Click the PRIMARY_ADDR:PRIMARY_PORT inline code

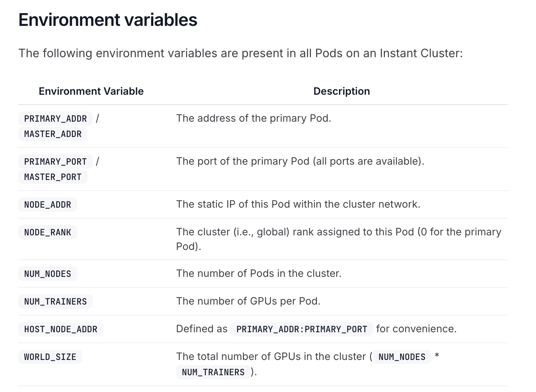[301, 329]
